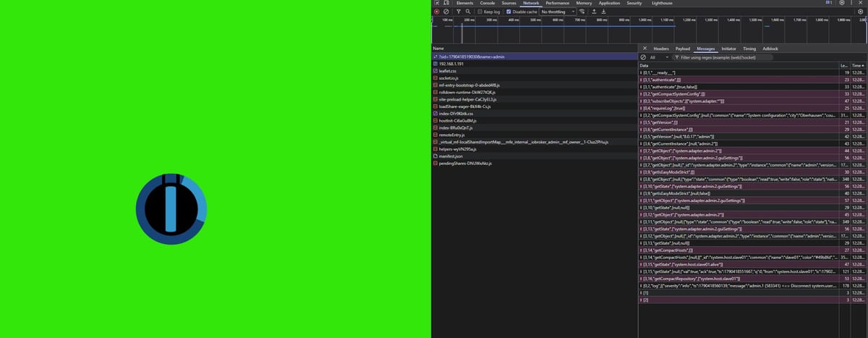This screenshot has height=338, width=868.
Task: Open the Adblock tab
Action: tap(770, 48)
